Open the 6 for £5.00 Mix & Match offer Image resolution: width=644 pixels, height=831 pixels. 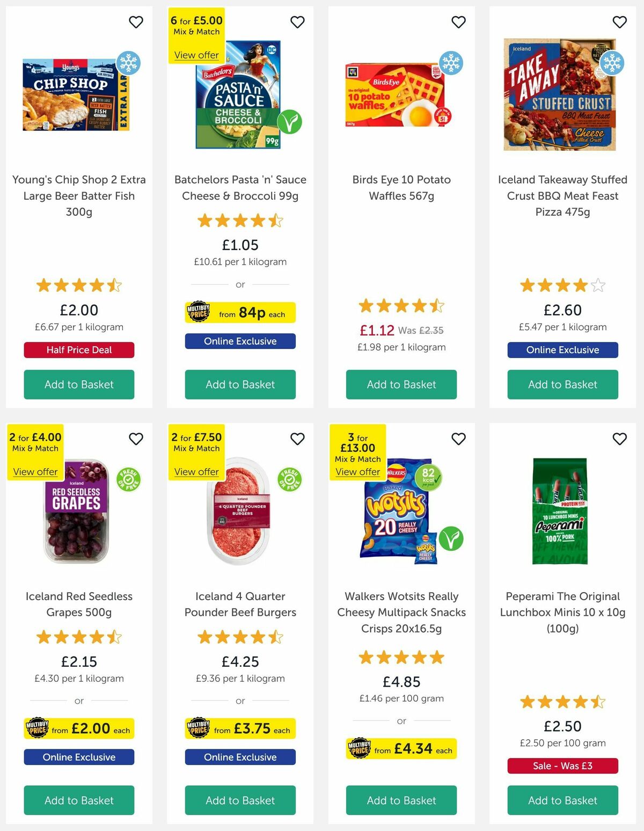click(x=195, y=55)
